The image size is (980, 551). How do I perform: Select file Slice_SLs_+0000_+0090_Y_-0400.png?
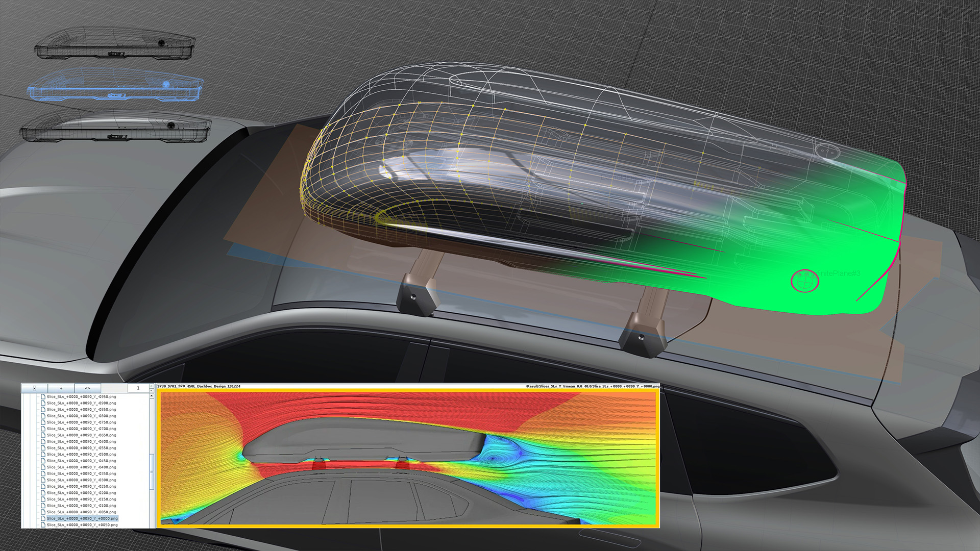click(81, 467)
